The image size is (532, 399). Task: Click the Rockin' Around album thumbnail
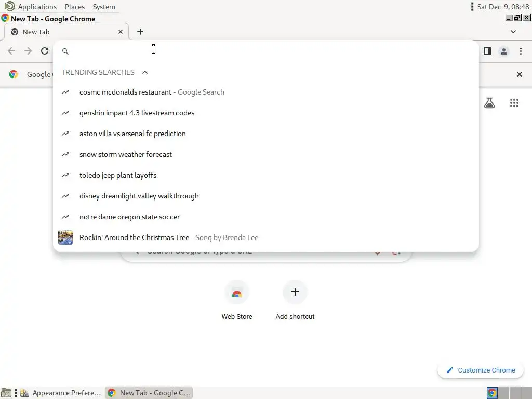click(65, 237)
